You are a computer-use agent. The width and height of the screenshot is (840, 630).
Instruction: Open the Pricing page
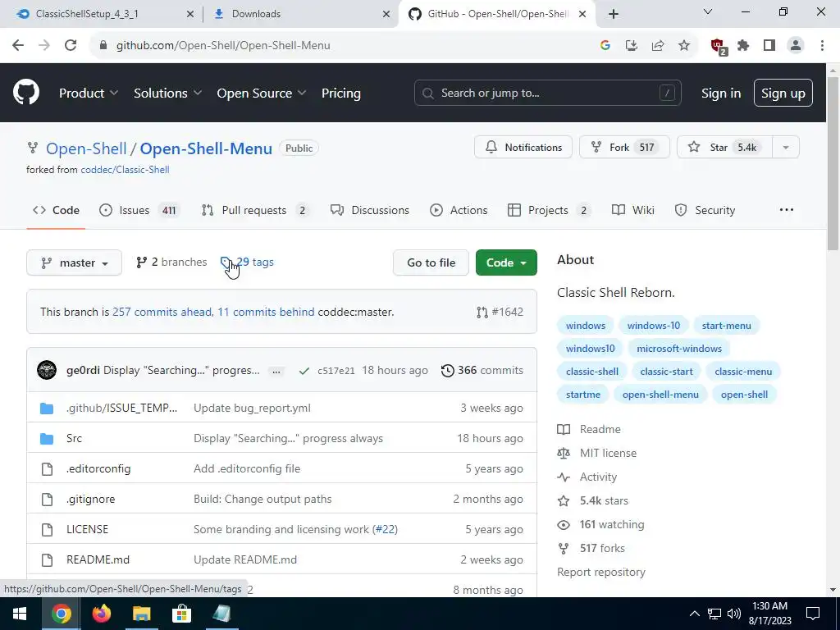[340, 94]
